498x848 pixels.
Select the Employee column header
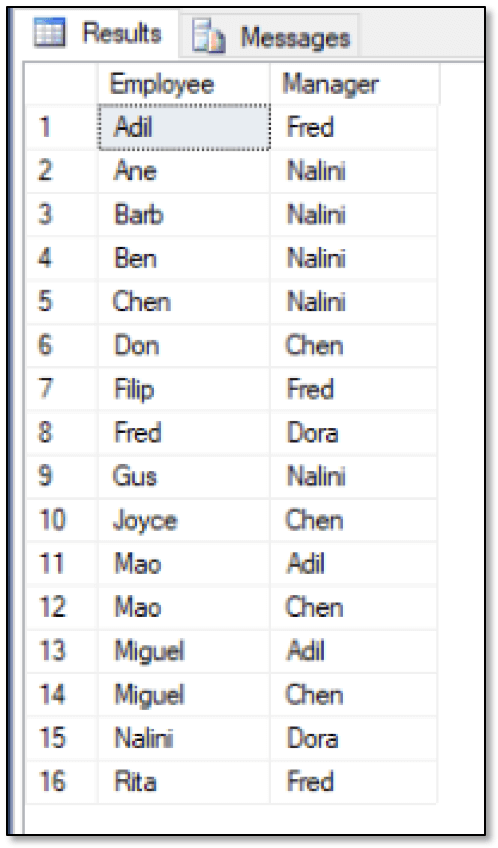pyautogui.click(x=184, y=84)
